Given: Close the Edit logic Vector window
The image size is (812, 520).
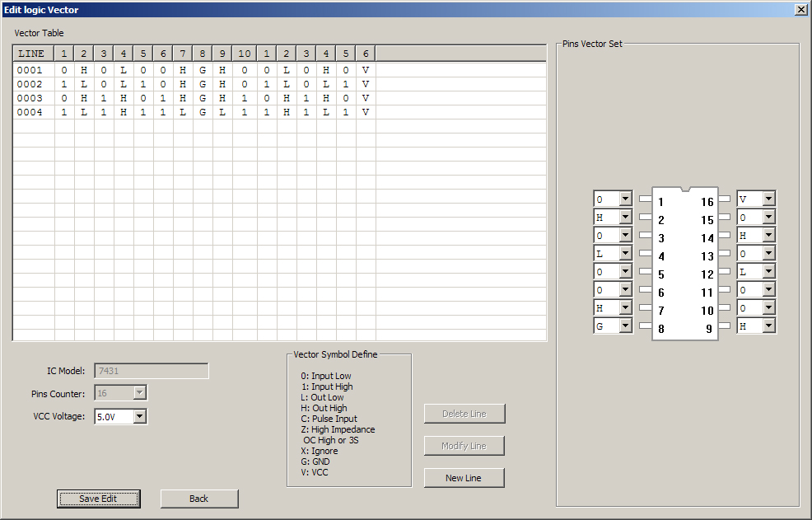Looking at the screenshot, I should tap(800, 9).
